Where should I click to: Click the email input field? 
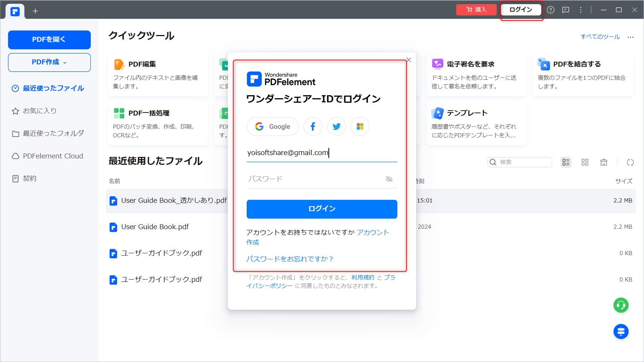pyautogui.click(x=322, y=153)
